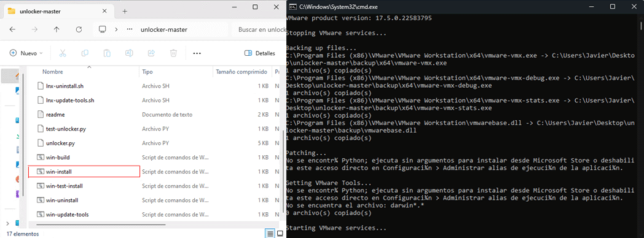
Task: Click the unlocker-master breadcrumb
Action: click(x=164, y=29)
